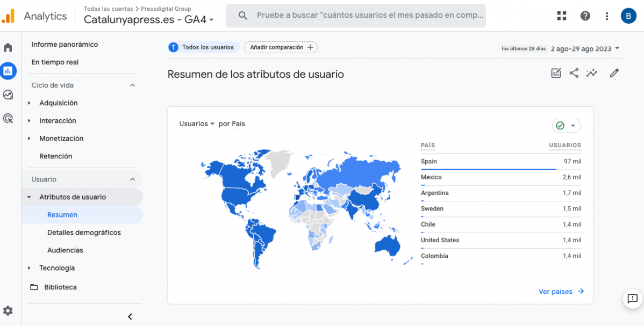Open the Google apps grid icon
Screen dimensions: 644x326
pyautogui.click(x=562, y=16)
